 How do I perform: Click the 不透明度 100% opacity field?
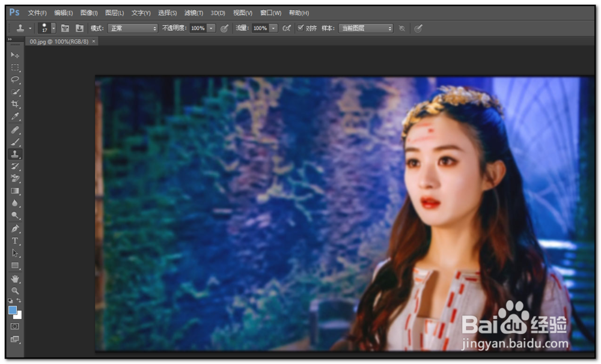(198, 28)
